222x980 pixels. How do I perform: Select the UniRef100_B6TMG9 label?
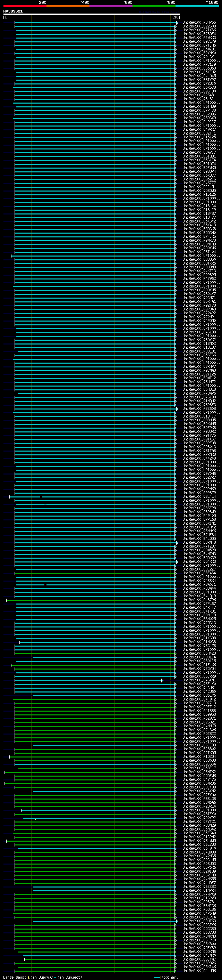[199, 106]
